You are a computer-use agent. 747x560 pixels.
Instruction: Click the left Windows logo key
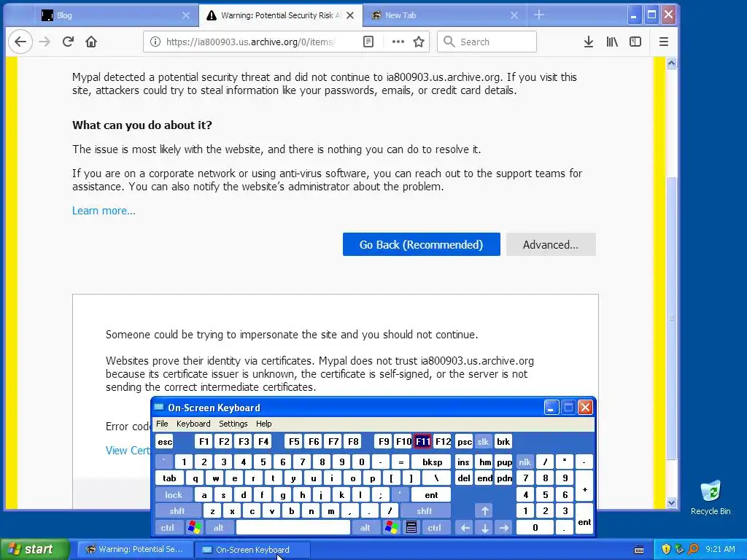[x=194, y=528]
